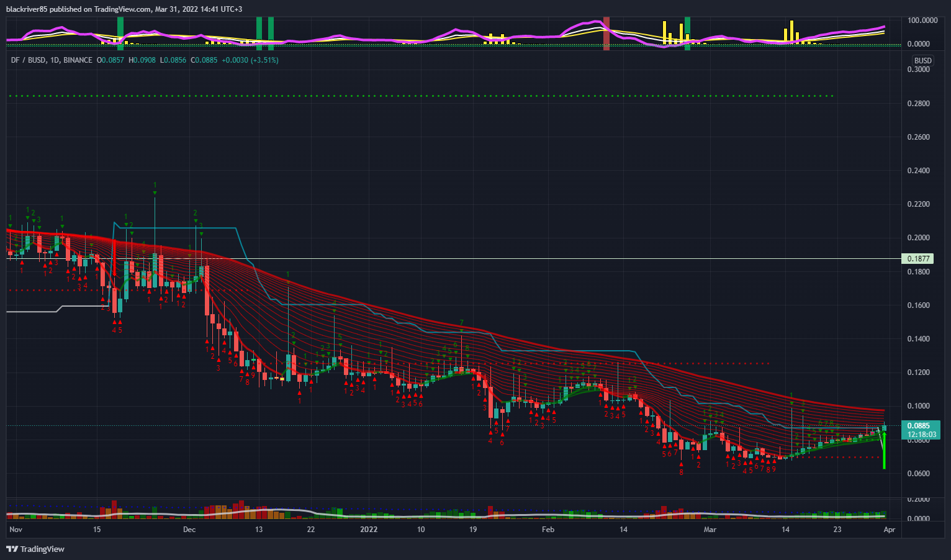This screenshot has height=560, width=951.
Task: Click the 1D interval label in chart legend
Action: click(54, 60)
